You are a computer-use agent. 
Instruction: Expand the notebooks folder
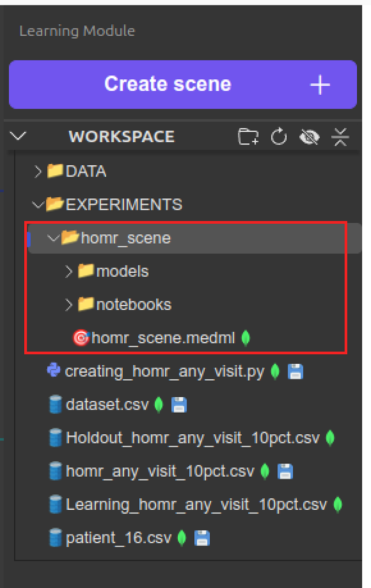pyautogui.click(x=69, y=304)
